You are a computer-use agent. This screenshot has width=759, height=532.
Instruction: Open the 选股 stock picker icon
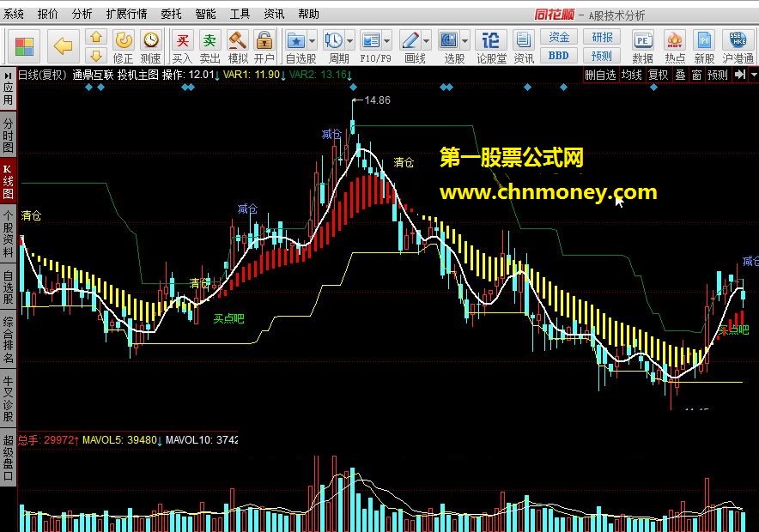pyautogui.click(x=449, y=40)
